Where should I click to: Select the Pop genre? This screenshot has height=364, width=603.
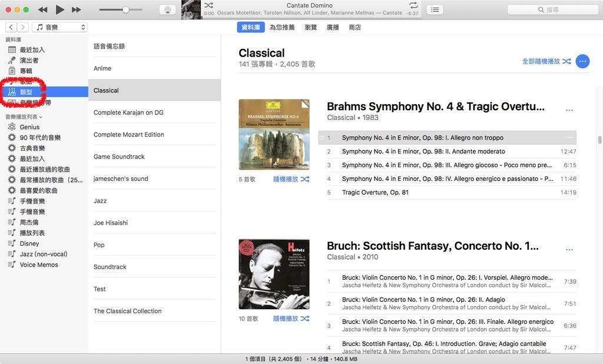[x=155, y=244]
